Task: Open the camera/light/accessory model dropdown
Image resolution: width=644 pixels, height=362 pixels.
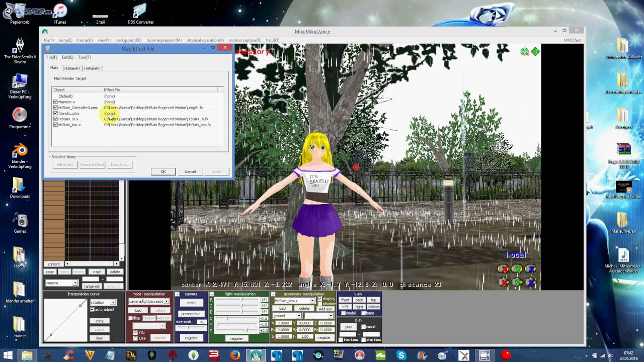Action: pyautogui.click(x=149, y=301)
